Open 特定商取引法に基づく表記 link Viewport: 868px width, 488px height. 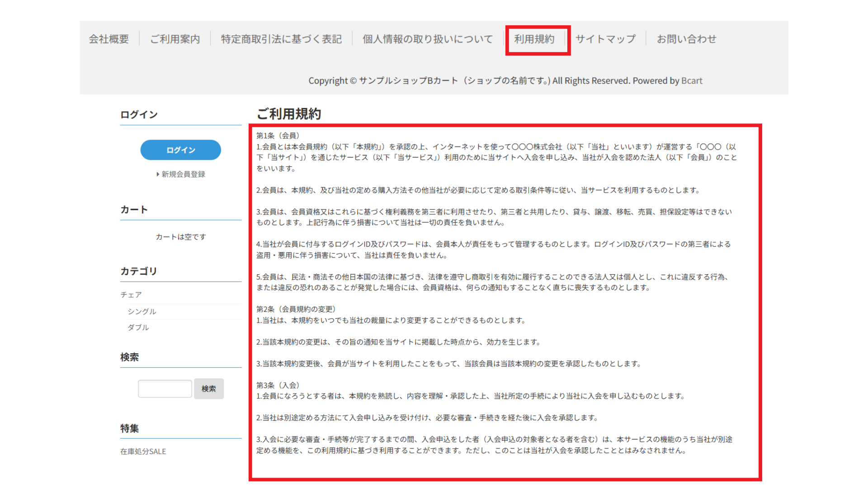coord(281,39)
